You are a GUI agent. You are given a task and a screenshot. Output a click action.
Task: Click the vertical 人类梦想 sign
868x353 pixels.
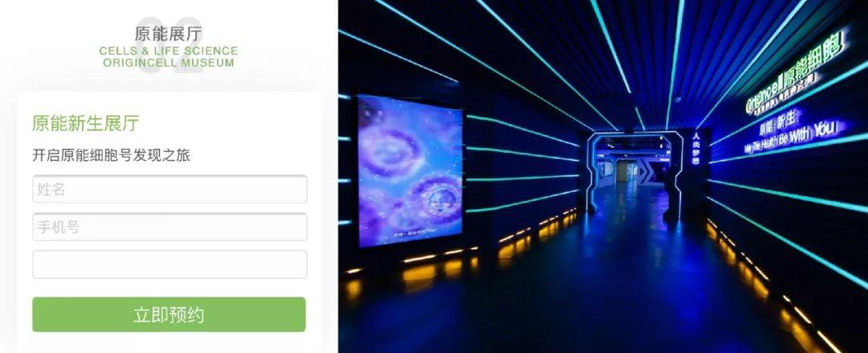pos(696,150)
